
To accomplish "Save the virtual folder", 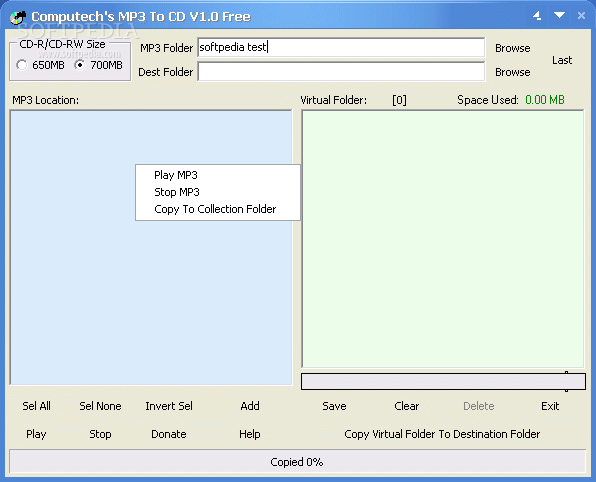I will 334,406.
